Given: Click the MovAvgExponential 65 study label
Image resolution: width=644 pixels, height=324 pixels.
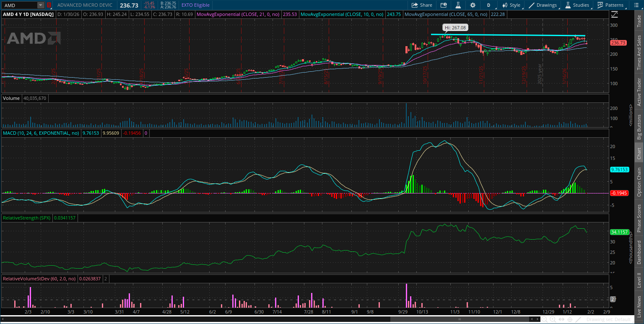Looking at the screenshot, I should (446, 14).
